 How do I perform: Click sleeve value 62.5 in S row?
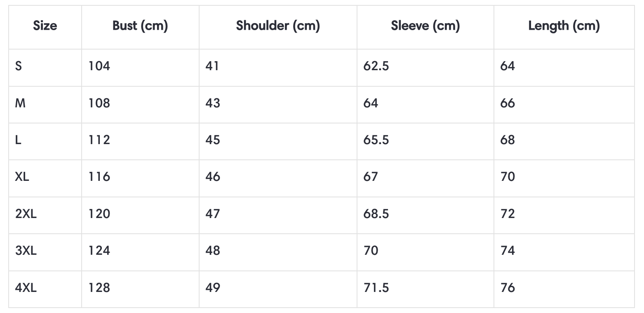tap(376, 66)
